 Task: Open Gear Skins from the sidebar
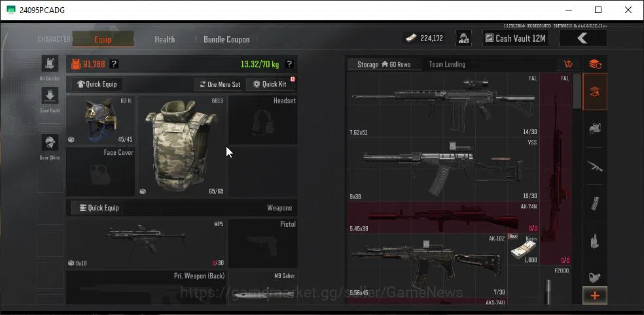point(50,142)
